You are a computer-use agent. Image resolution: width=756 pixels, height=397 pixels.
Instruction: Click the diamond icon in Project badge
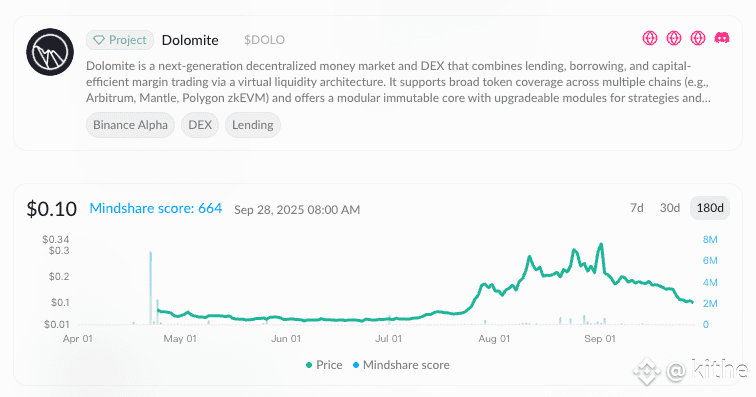tap(99, 40)
